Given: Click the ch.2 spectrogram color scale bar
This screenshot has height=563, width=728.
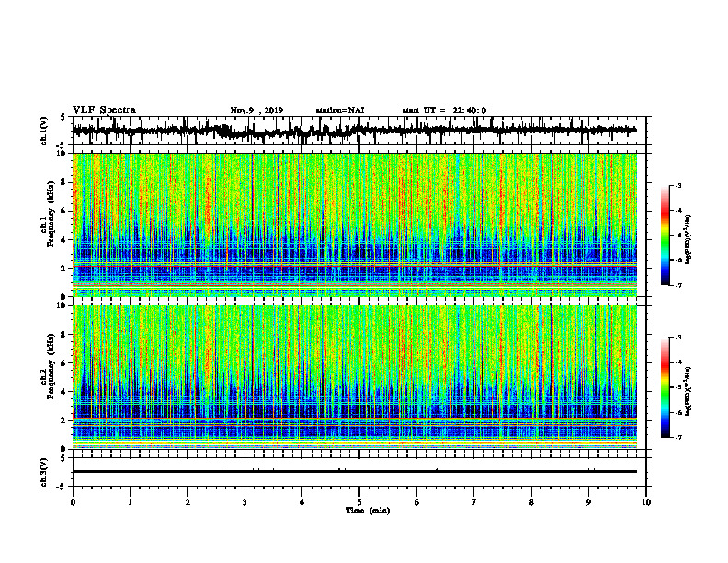Looking at the screenshot, I should coord(665,387).
